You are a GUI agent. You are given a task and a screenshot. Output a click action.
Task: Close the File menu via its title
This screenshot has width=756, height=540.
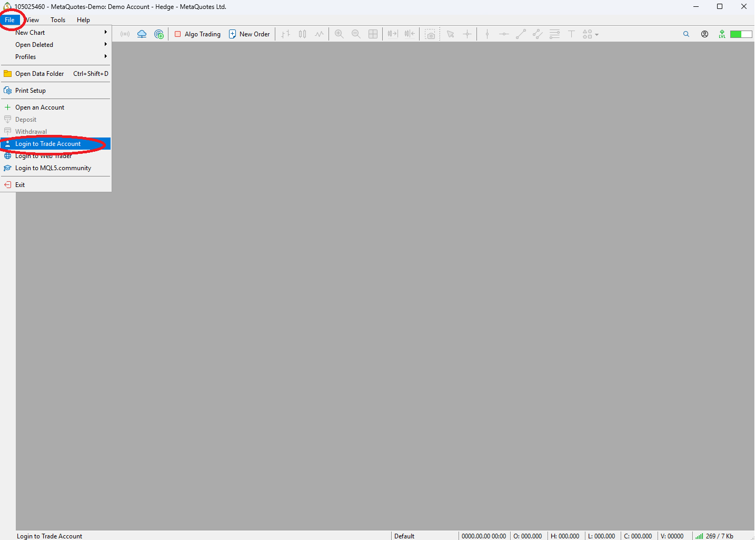pyautogui.click(x=9, y=20)
